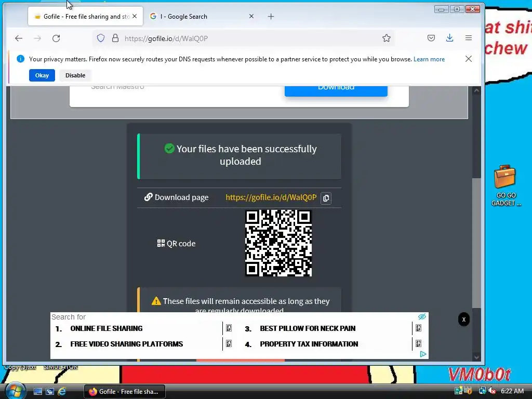The image size is (532, 399).
Task: Open a new tab with plus button
Action: [x=271, y=16]
